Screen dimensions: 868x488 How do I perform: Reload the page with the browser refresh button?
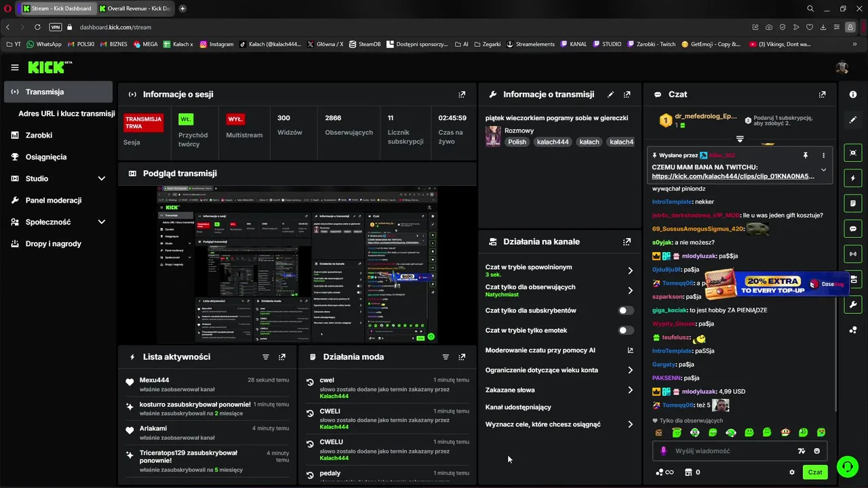pyautogui.click(x=37, y=27)
